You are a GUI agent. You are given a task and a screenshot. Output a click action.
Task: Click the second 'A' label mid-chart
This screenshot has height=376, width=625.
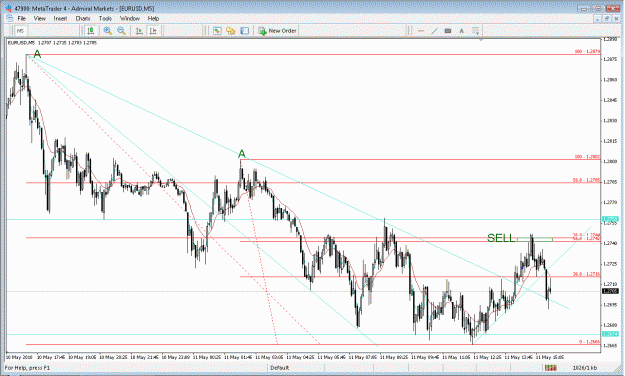(242, 154)
